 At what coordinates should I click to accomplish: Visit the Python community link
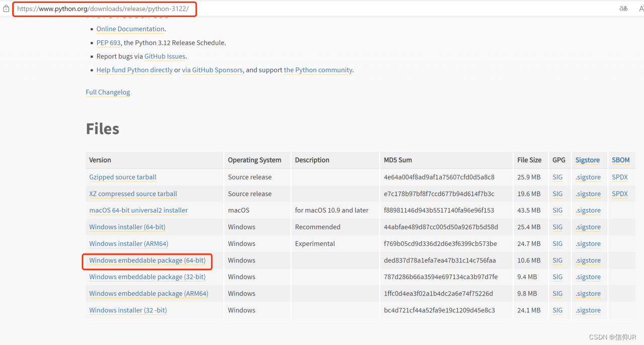(318, 70)
